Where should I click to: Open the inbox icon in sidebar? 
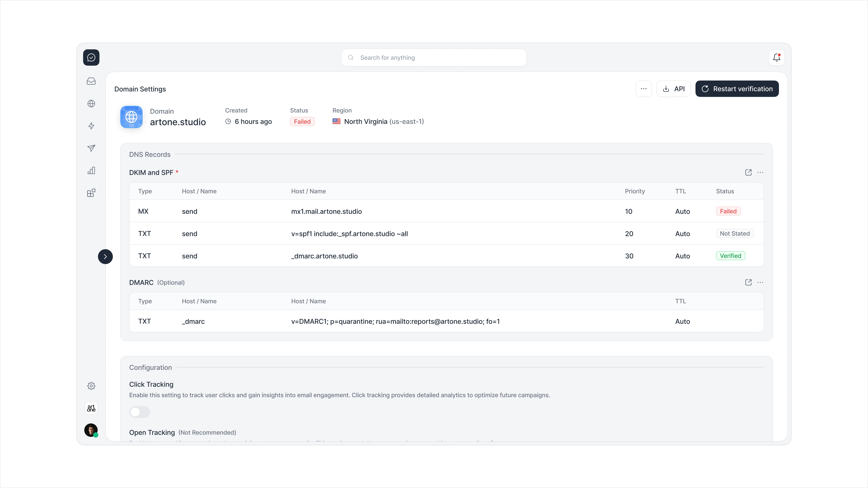coord(91,81)
